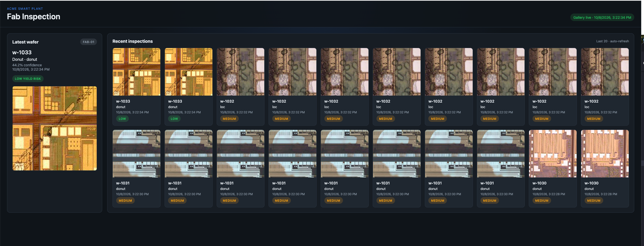The image size is (644, 246).
Task: Click MEDIUM badge on first w-1032 card
Action: point(229,119)
